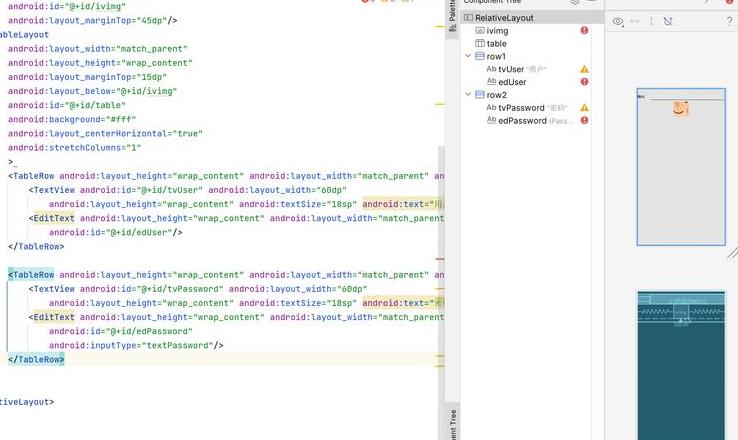The image size is (738, 440).
Task: Select the row2 node
Action: [497, 95]
